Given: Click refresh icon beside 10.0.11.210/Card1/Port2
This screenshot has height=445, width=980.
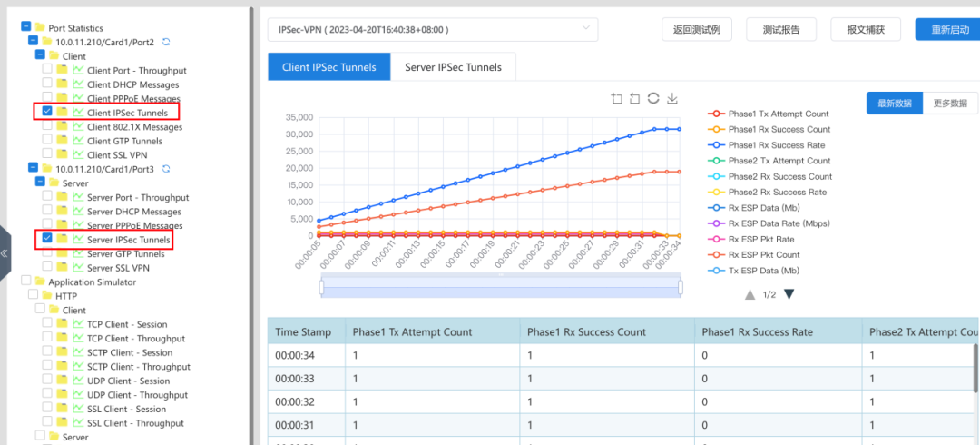Looking at the screenshot, I should (166, 42).
